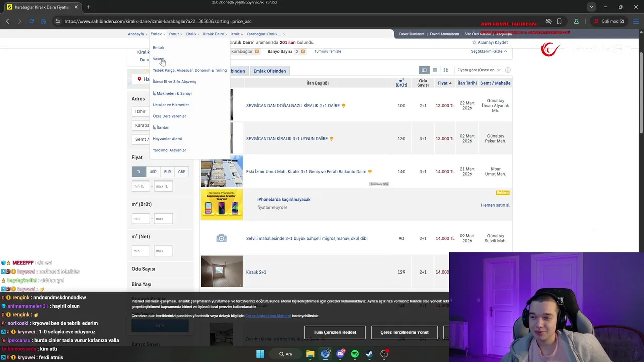The image size is (644, 362).
Task: Expand the Oda Sayısı filter
Action: click(x=143, y=269)
